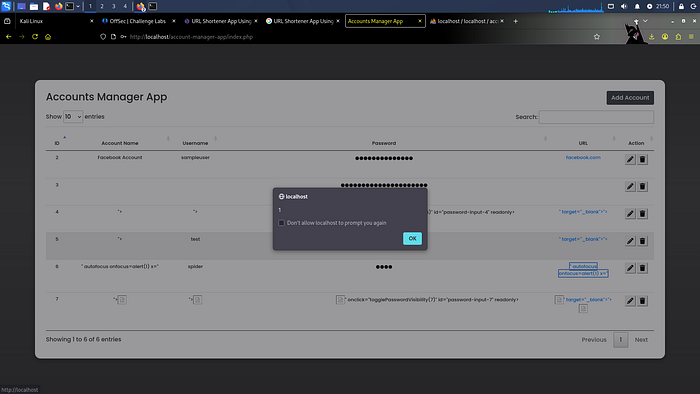Close the Accounts Manager App tab
700x394 pixels.
pos(420,21)
